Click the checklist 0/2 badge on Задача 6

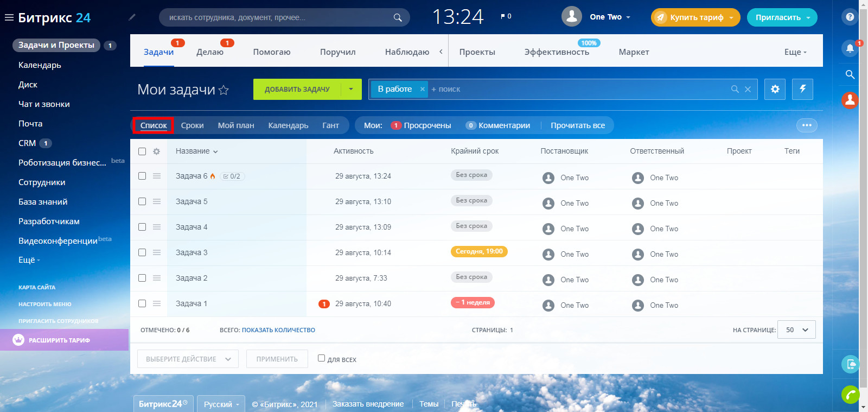[232, 176]
